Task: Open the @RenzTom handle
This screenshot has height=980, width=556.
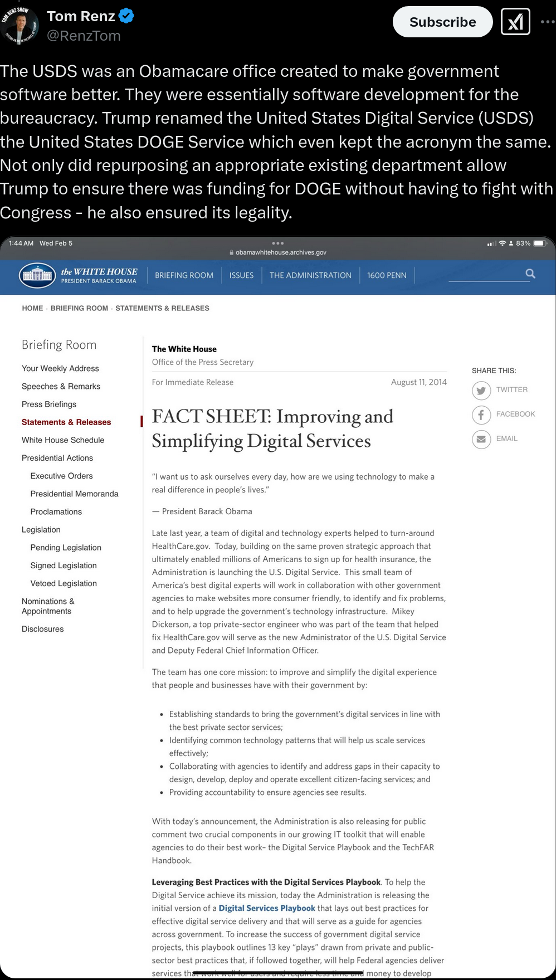Action: pyautogui.click(x=84, y=36)
